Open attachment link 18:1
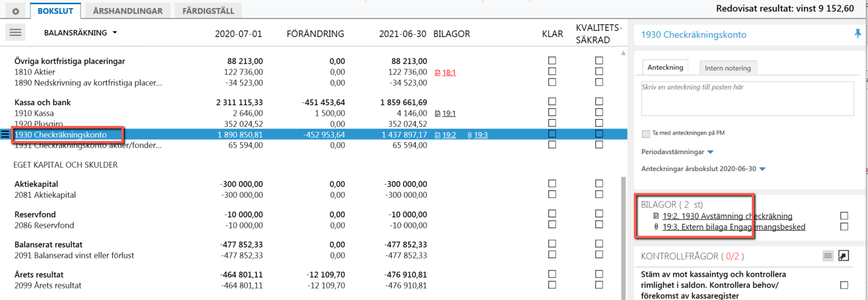 449,72
